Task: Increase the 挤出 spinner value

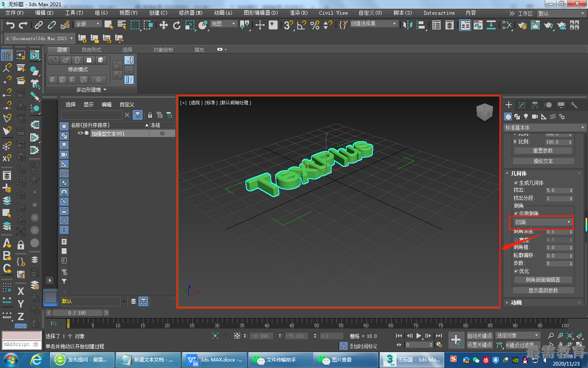Action: [x=571, y=189]
